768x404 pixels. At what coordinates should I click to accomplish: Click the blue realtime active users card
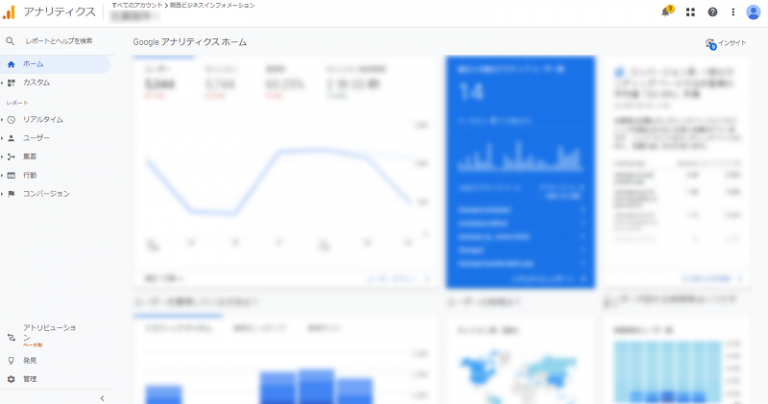(521, 172)
